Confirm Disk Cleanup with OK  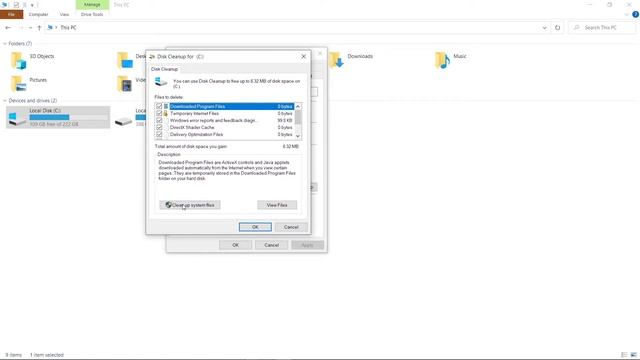click(255, 227)
